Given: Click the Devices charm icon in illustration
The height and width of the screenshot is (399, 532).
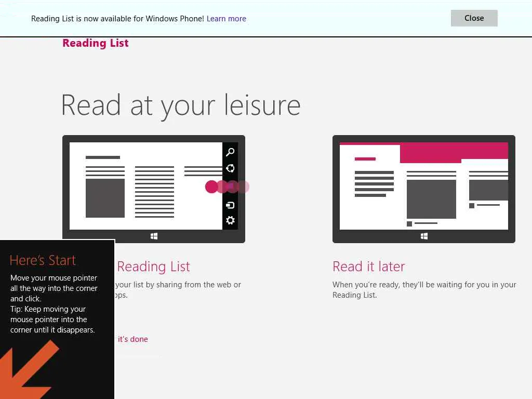Looking at the screenshot, I should tap(230, 205).
